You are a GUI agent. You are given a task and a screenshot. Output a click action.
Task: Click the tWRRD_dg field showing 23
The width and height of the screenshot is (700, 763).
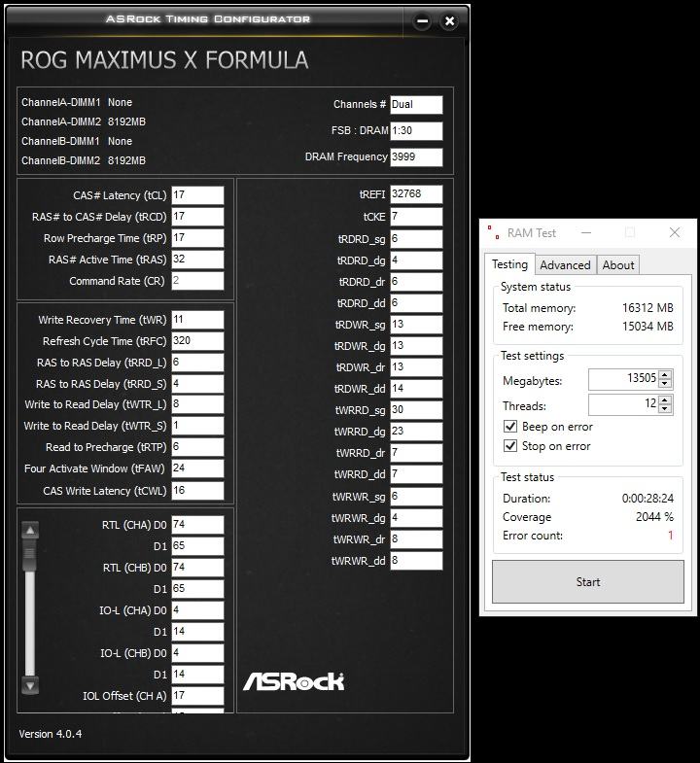click(417, 432)
